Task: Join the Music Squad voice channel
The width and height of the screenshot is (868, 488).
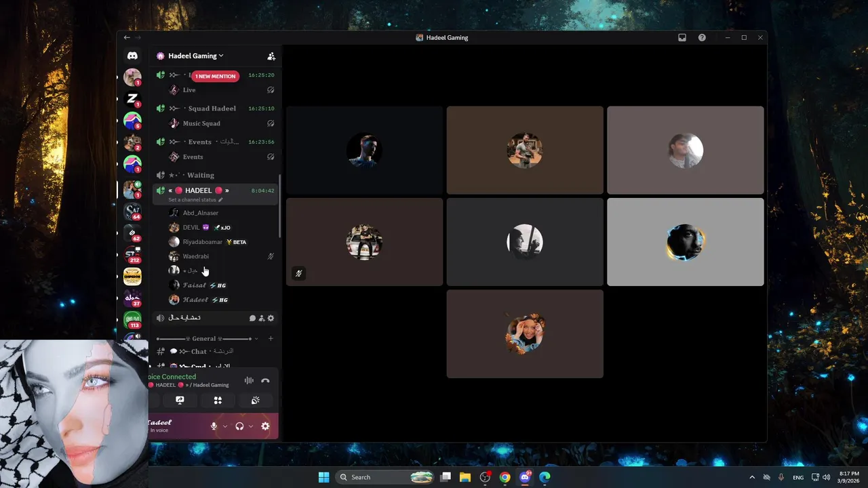Action: [216, 123]
